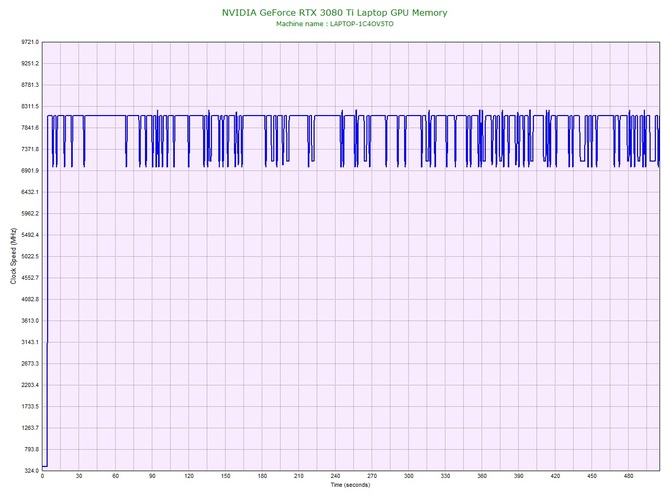This screenshot has height=502, width=670.
Task: Click the chart title "NVIDIA GeForce RTX 3080 Ti Laptop GPU Memory"
Action: pyautogui.click(x=334, y=13)
